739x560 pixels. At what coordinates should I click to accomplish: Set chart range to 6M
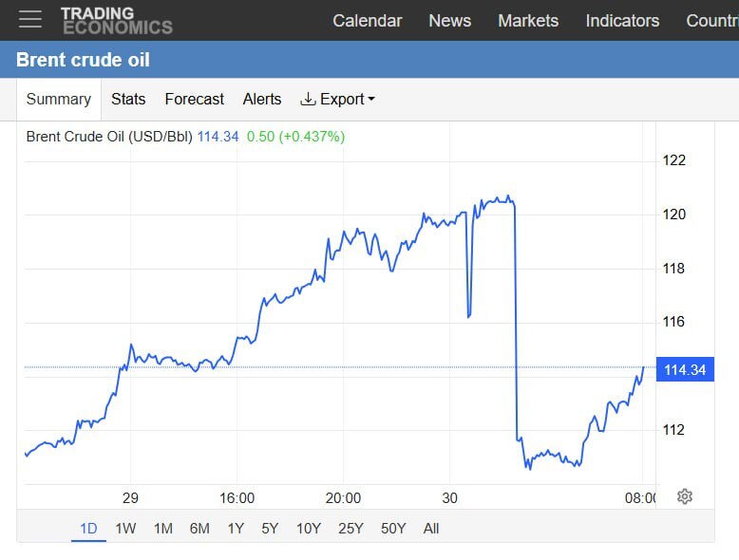click(199, 529)
